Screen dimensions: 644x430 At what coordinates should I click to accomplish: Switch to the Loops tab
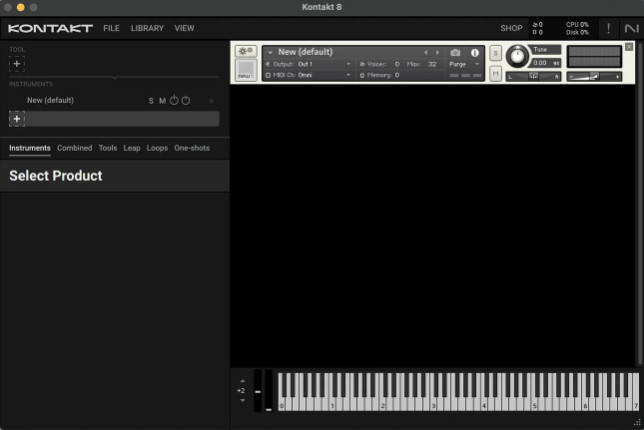pos(157,148)
